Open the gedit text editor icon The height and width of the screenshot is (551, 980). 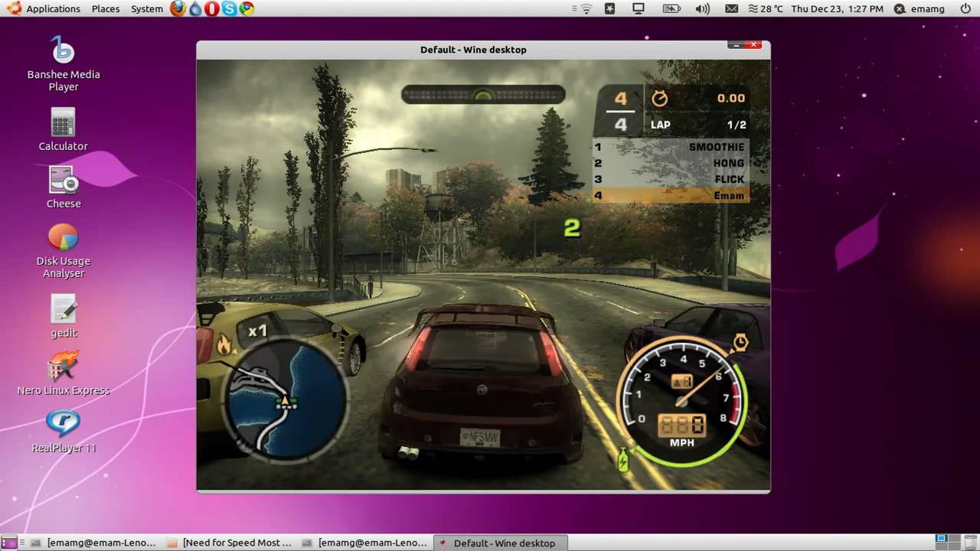[63, 316]
